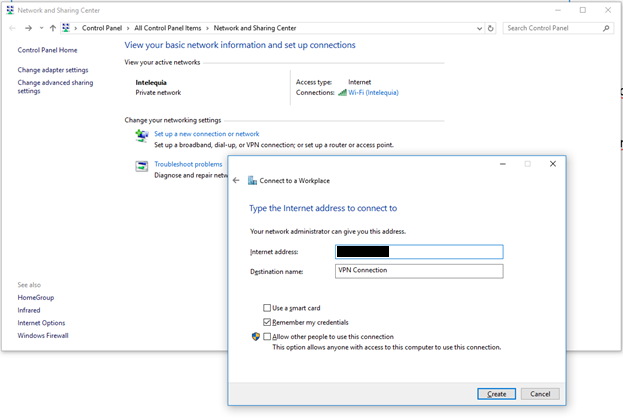Open Change adapter settings
Viewport: 623px width, 420px height.
tap(53, 70)
